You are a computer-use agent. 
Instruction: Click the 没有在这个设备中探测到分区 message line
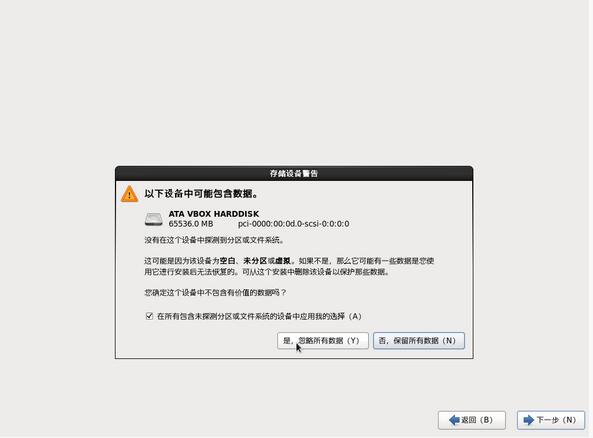click(x=214, y=240)
